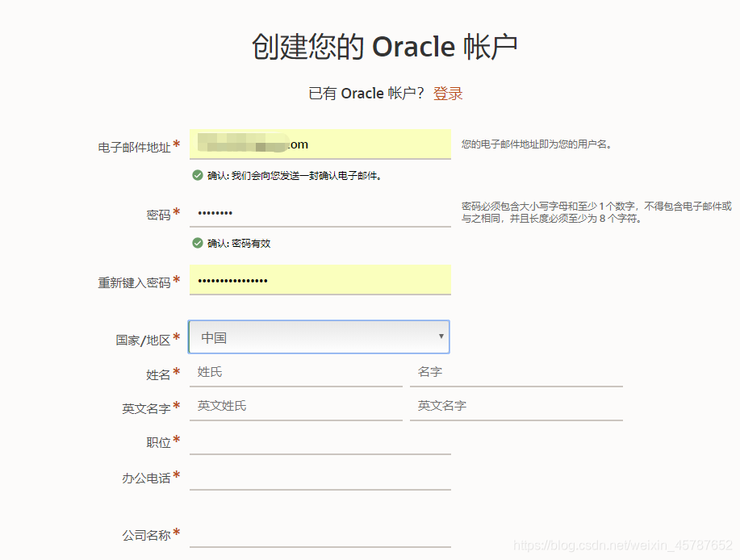Screen dimensions: 740x560
Task: Click the 重新键入密码 retype password field
Action: pyautogui.click(x=320, y=280)
